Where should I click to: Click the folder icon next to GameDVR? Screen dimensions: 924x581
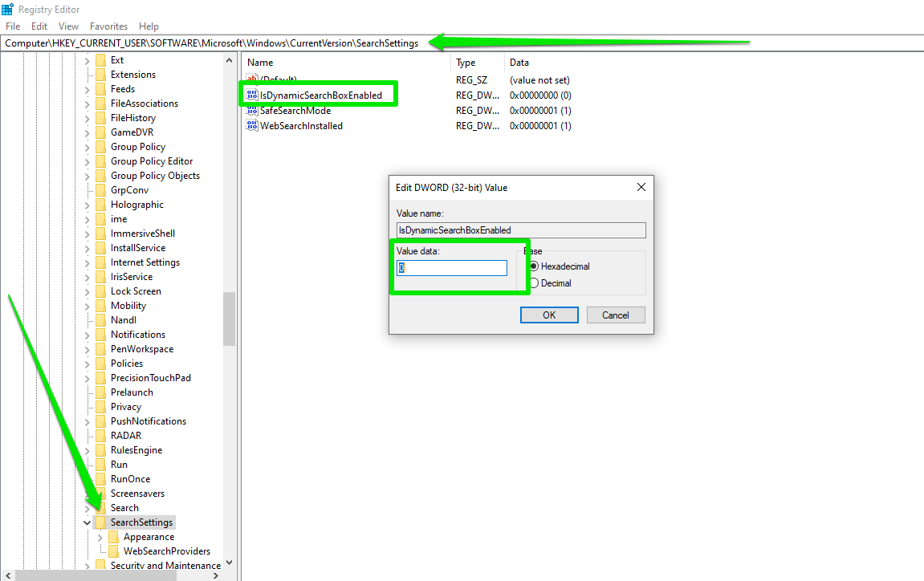[x=101, y=132]
